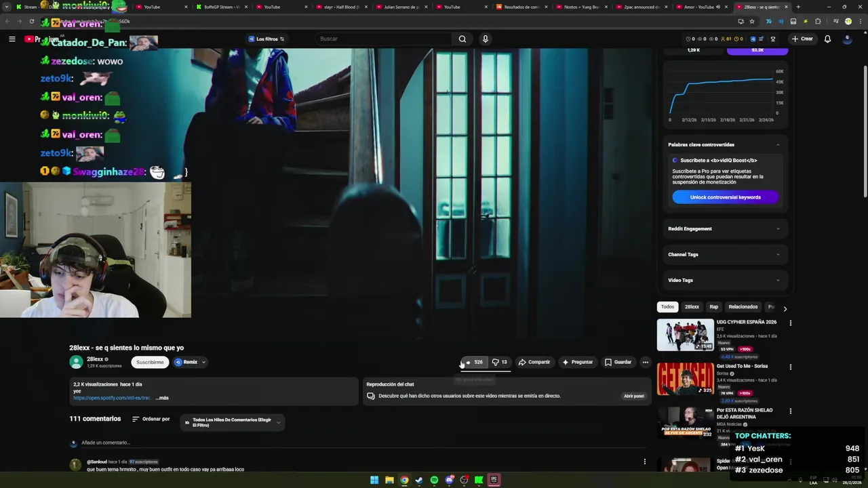Click the video title text
The width and height of the screenshot is (868, 488).
(x=126, y=348)
